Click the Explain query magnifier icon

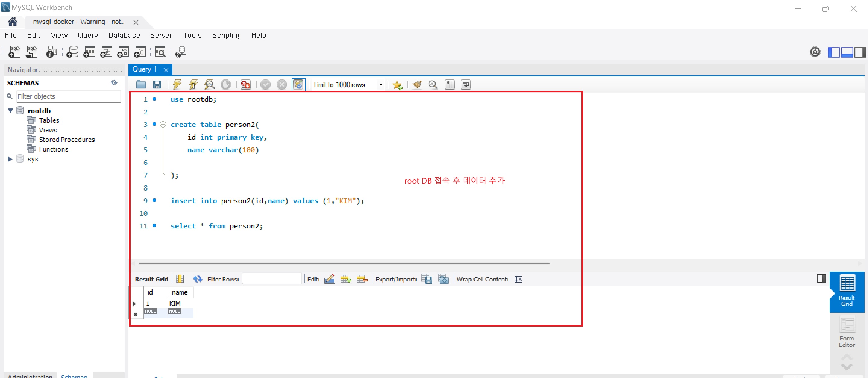click(209, 85)
